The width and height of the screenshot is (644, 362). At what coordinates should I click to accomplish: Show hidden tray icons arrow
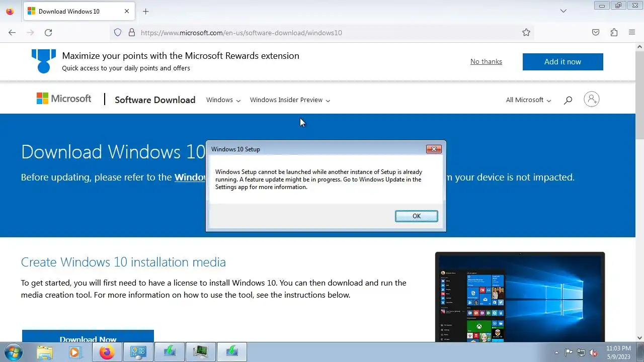click(556, 352)
